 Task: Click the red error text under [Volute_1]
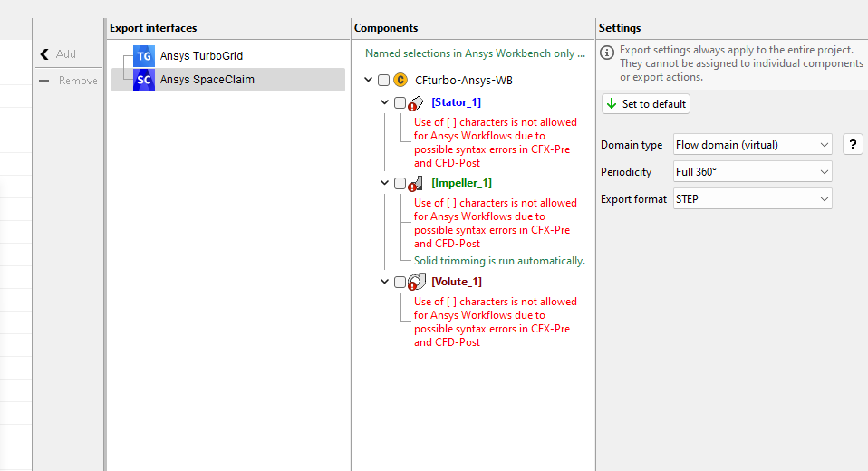(x=496, y=322)
